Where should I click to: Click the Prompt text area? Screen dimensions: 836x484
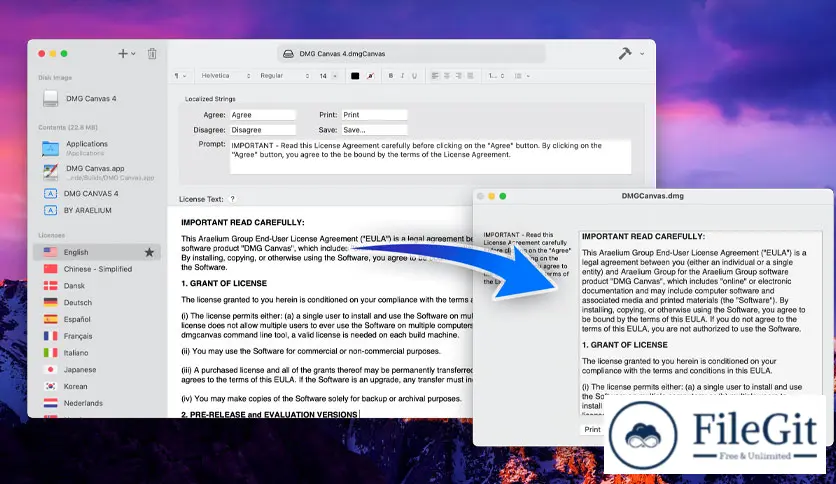click(x=430, y=157)
